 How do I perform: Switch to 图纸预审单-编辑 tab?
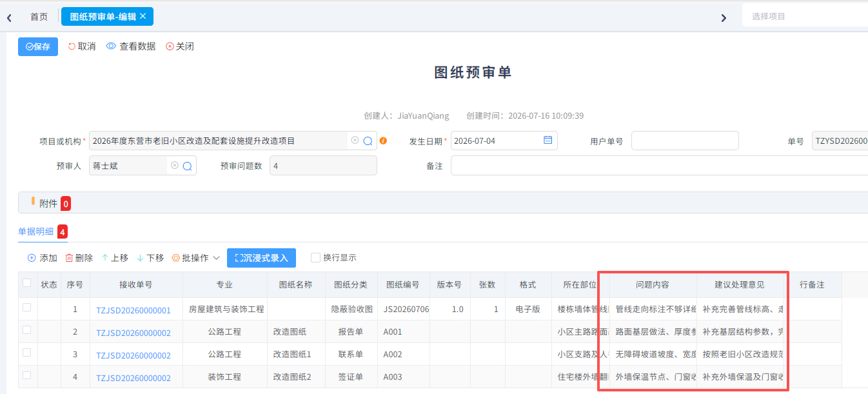[x=107, y=17]
